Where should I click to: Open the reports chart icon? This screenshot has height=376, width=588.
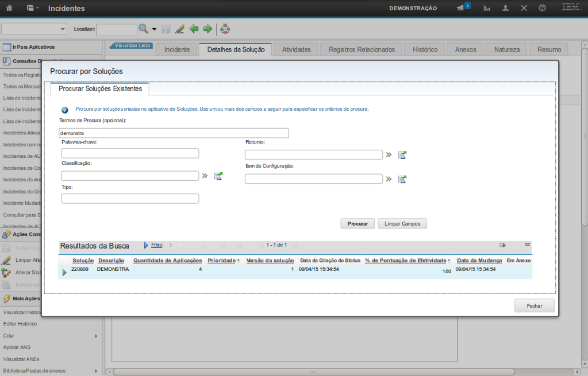pos(487,8)
